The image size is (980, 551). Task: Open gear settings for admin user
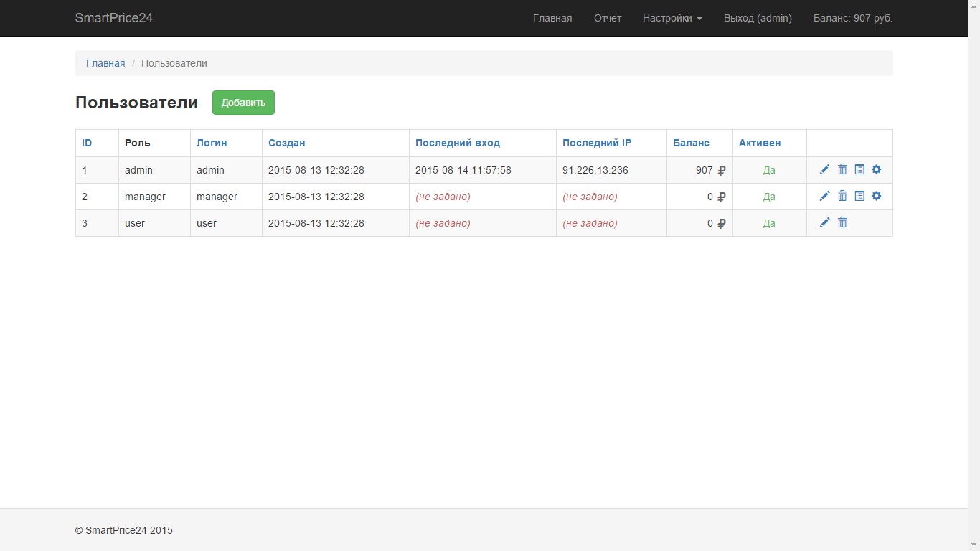click(x=876, y=169)
